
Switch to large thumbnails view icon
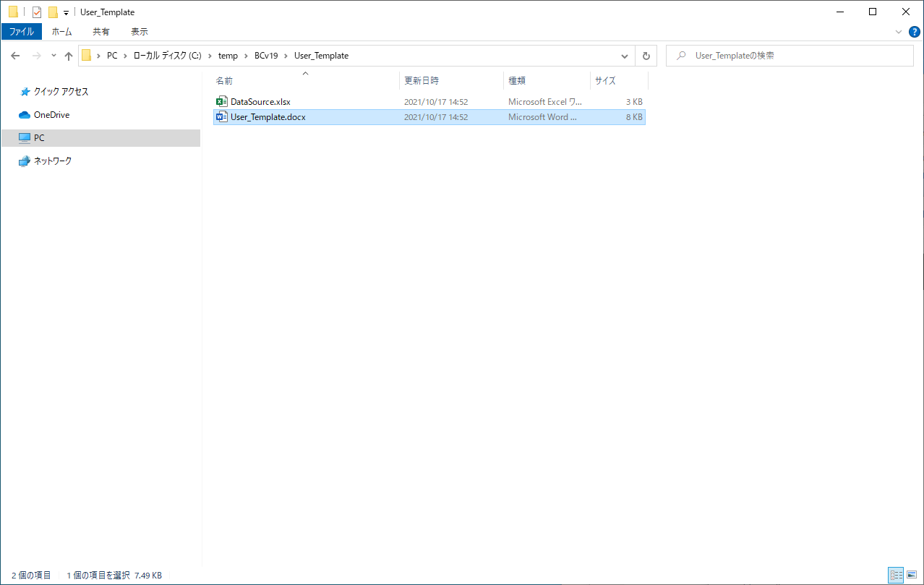click(x=910, y=575)
